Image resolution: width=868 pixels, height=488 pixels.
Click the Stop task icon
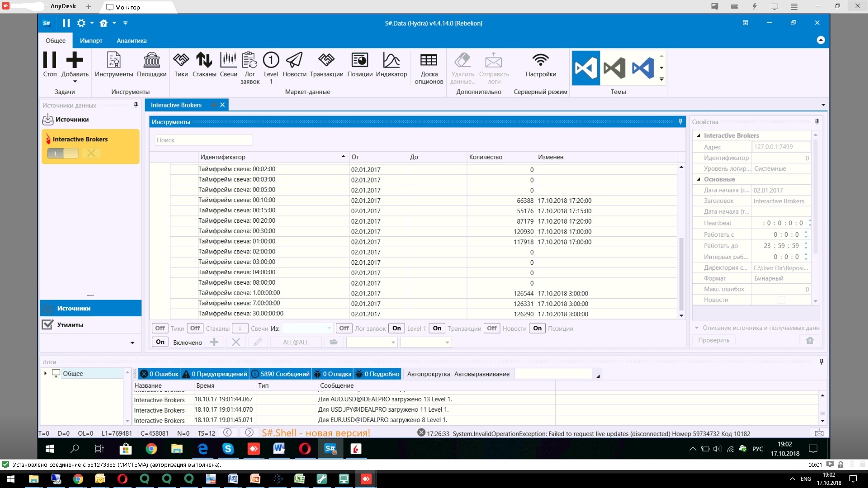[50, 60]
